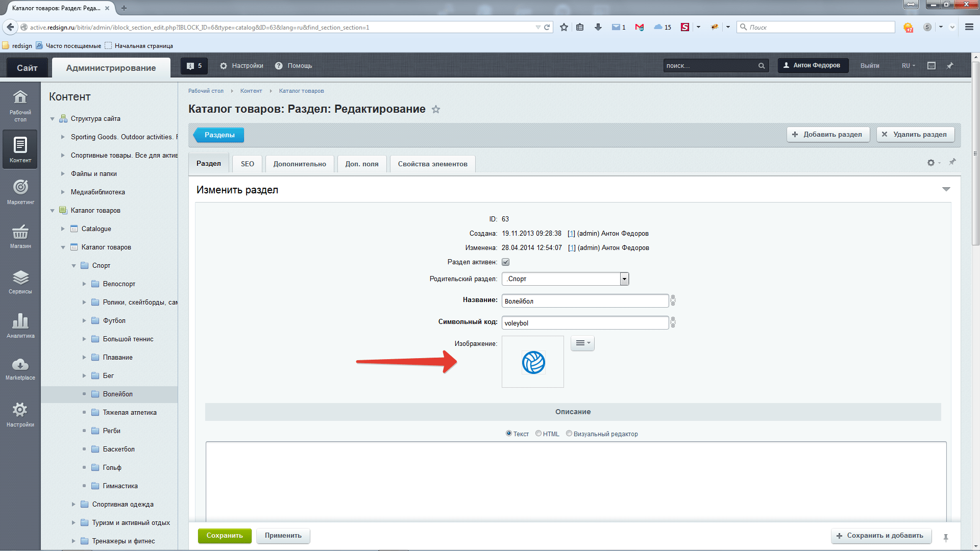Open the Настройки top menu

click(241, 66)
